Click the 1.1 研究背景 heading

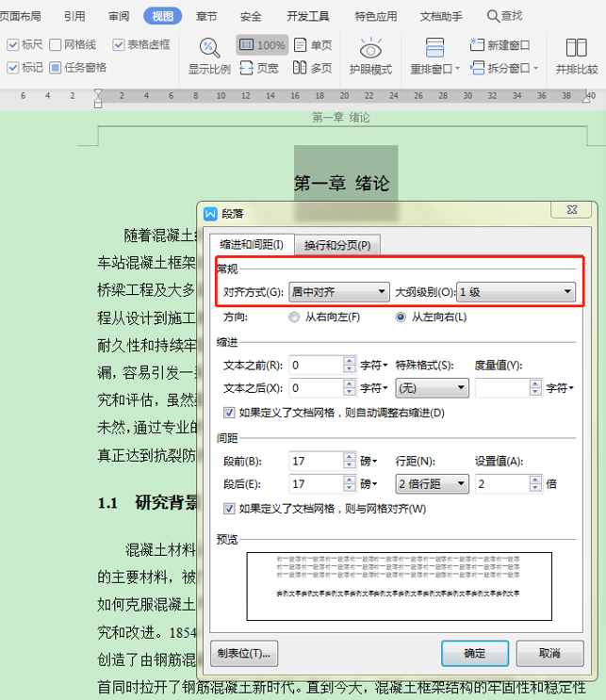click(x=148, y=503)
